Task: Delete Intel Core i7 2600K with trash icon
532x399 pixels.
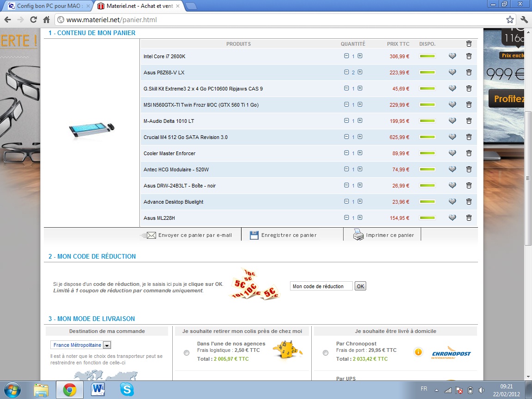Action: [469, 56]
